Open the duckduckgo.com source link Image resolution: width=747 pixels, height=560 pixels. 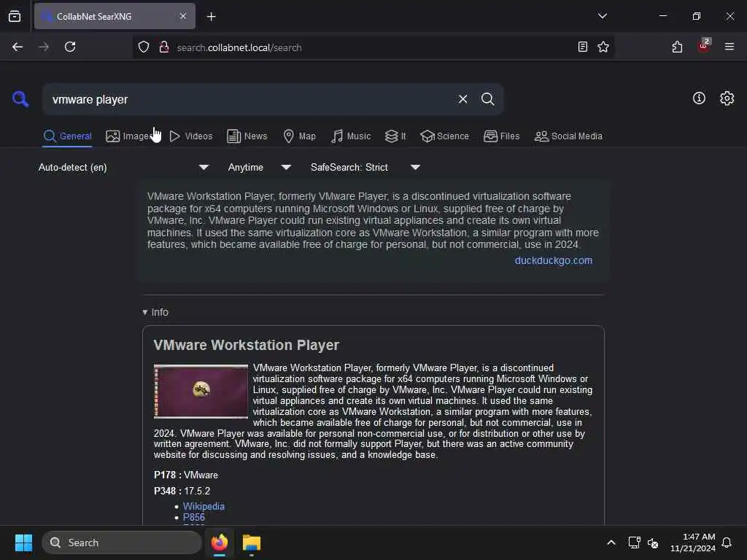(x=554, y=260)
